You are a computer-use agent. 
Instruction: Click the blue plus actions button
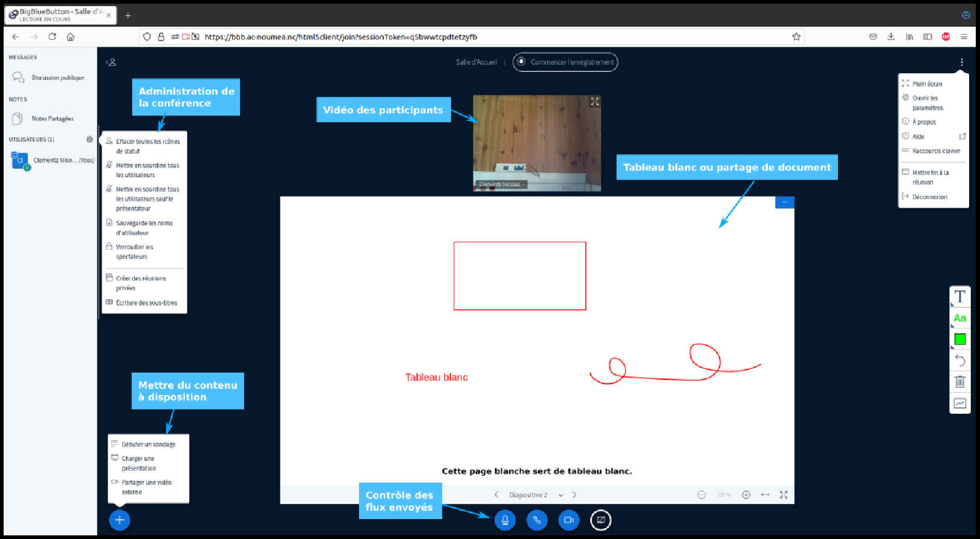coord(120,520)
